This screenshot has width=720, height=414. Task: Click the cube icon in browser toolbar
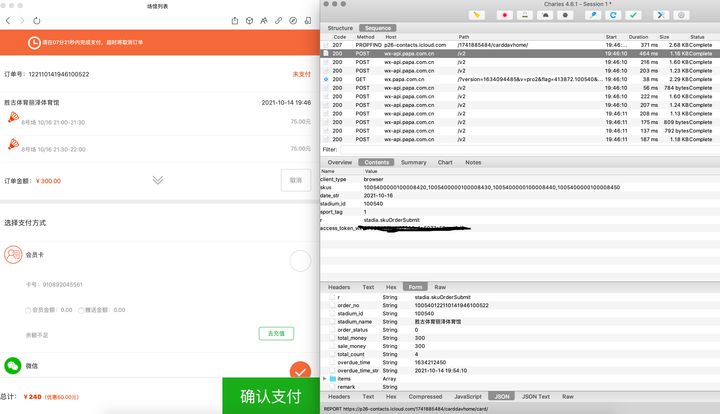coord(249,21)
